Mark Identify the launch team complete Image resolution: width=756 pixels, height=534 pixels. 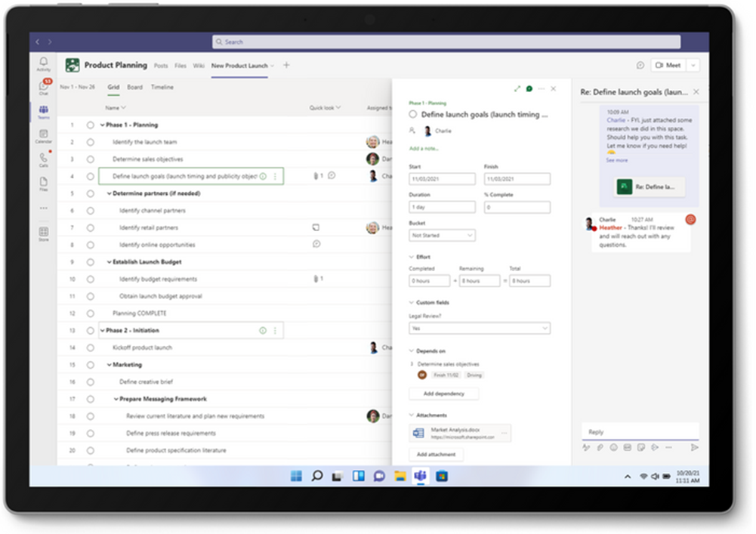pyautogui.click(x=90, y=142)
